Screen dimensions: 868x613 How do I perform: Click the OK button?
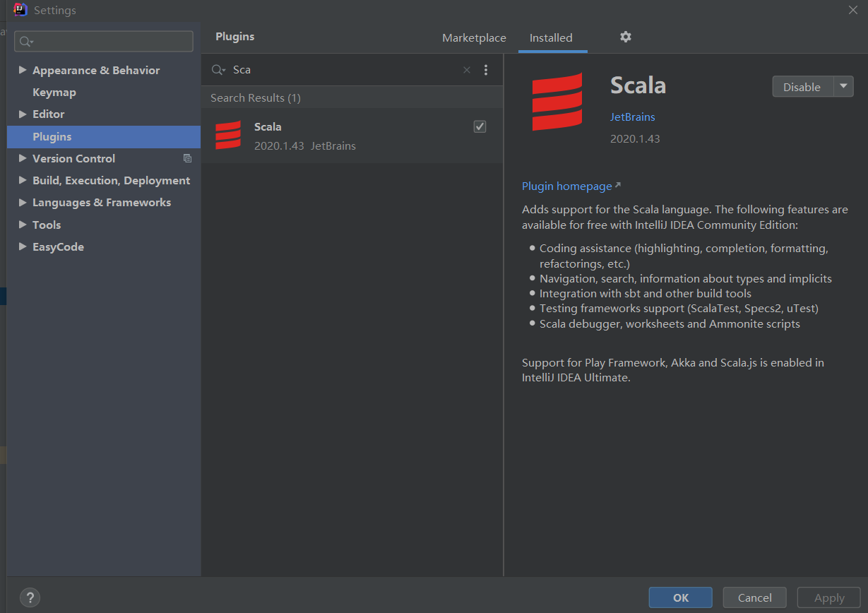pyautogui.click(x=681, y=597)
